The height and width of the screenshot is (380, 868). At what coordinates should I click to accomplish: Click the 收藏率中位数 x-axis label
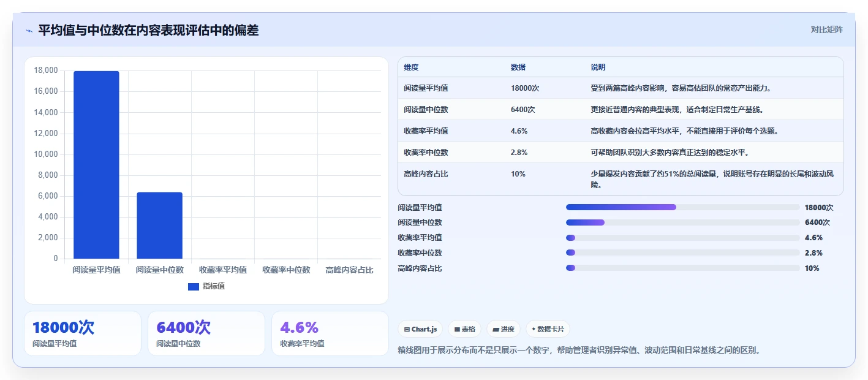pyautogui.click(x=286, y=270)
